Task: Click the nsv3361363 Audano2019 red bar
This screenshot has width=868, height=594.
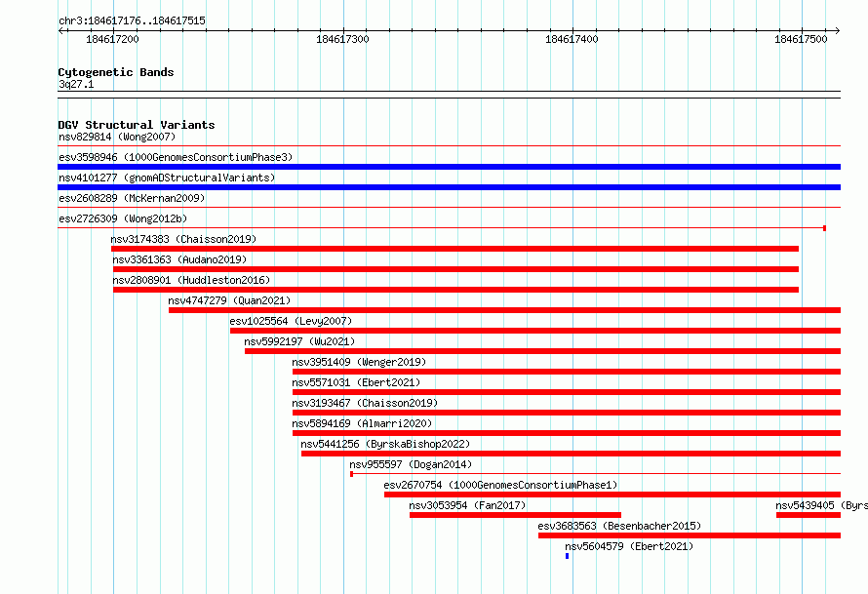Action: [455, 269]
